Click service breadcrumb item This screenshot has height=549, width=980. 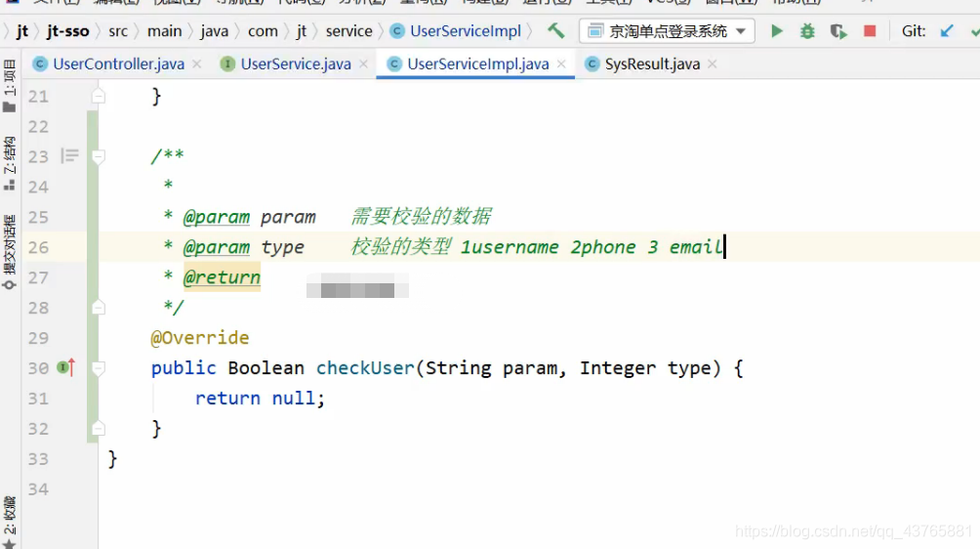[348, 30]
